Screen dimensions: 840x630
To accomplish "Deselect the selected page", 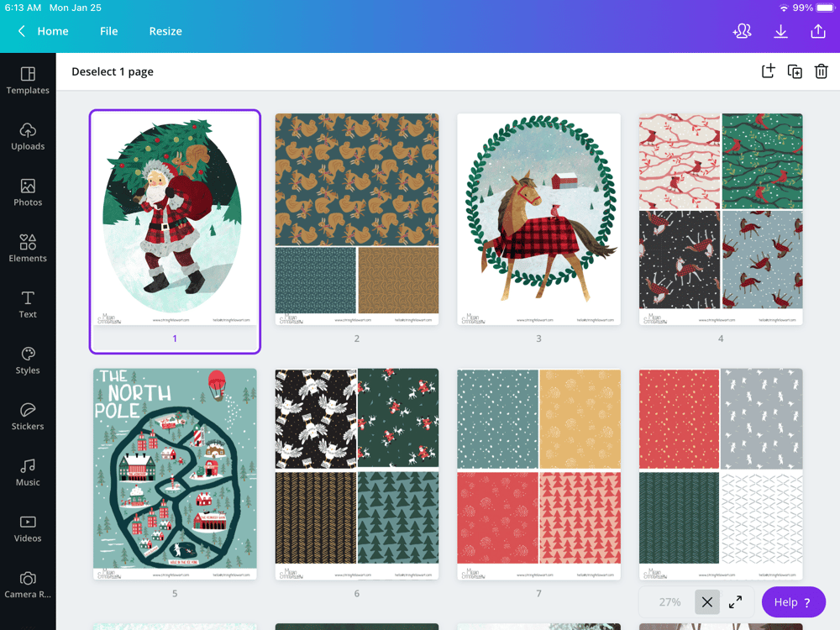I will [x=113, y=71].
